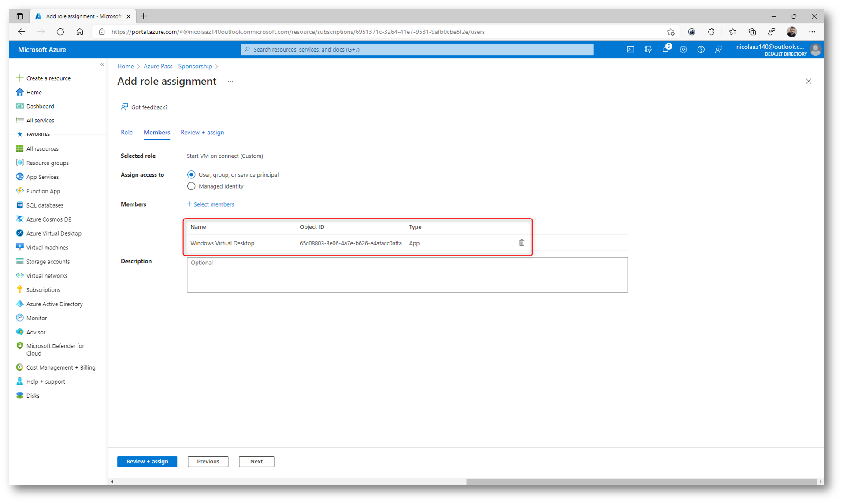Open the notifications bell

tap(666, 49)
